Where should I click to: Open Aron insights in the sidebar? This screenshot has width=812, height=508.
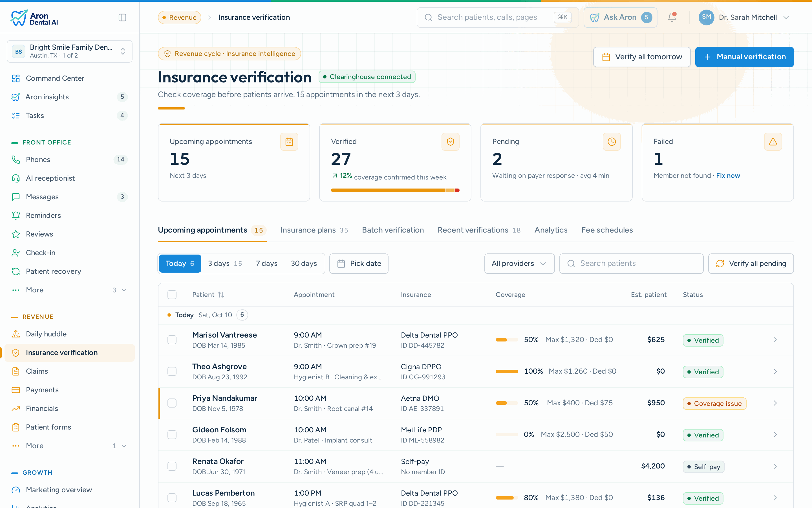pos(70,97)
